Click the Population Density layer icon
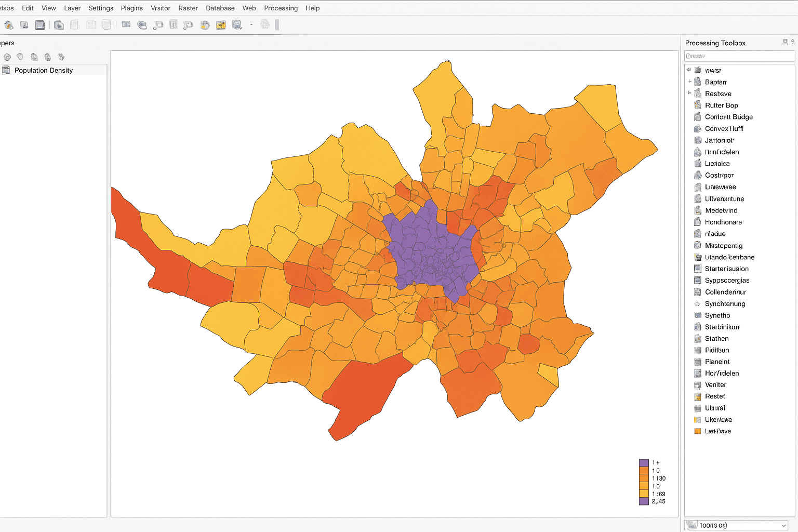The image size is (798, 532). coord(6,70)
